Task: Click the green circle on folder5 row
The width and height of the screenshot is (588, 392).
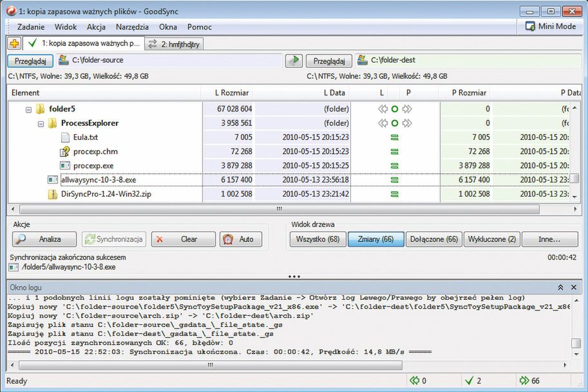Action: tap(395, 109)
